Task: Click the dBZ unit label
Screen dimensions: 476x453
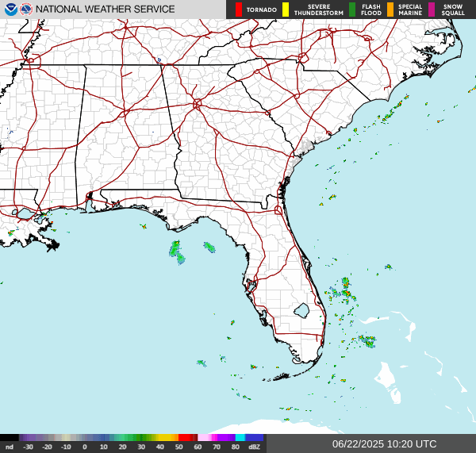Action: [x=254, y=447]
